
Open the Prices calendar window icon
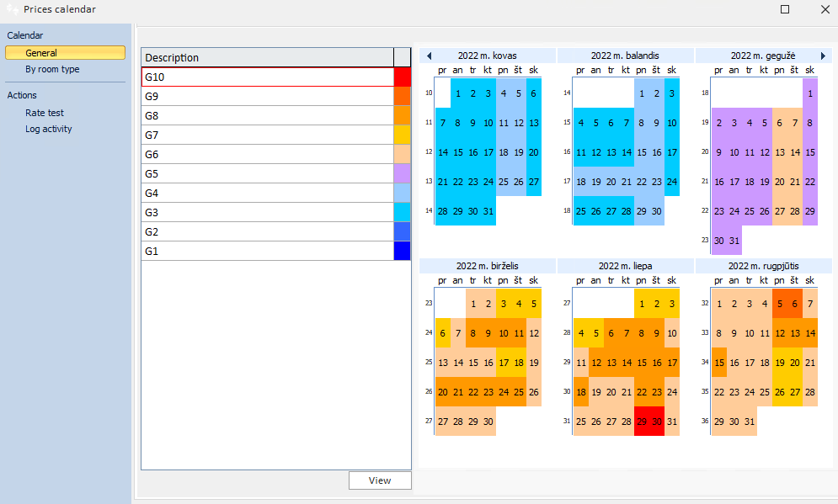pos(12,9)
